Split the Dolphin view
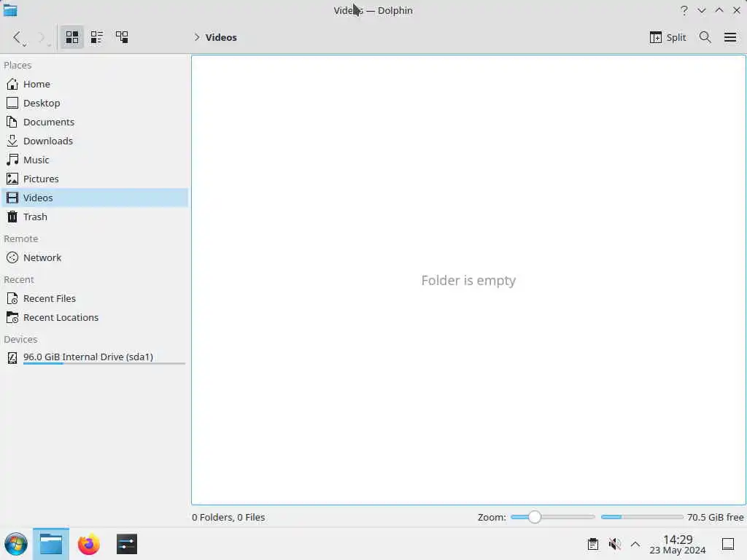 point(667,37)
